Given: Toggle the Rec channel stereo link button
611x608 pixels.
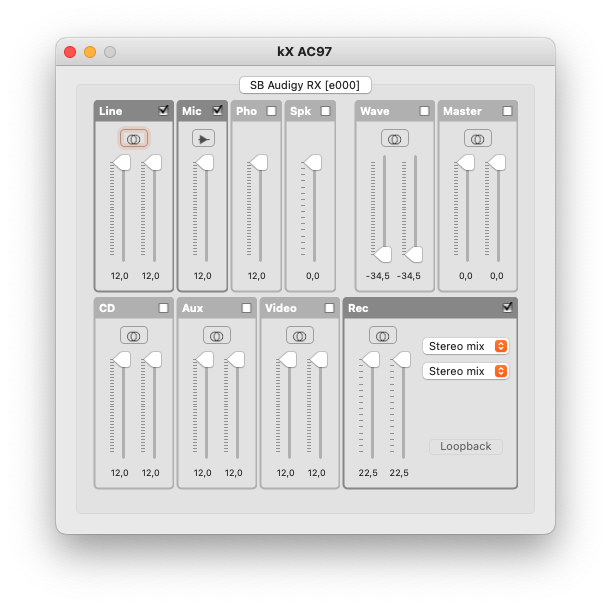Looking at the screenshot, I should click(x=383, y=336).
